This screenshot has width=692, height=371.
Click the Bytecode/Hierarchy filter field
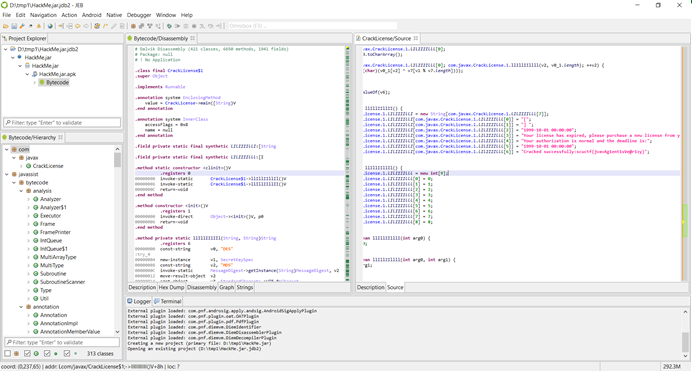pos(62,342)
